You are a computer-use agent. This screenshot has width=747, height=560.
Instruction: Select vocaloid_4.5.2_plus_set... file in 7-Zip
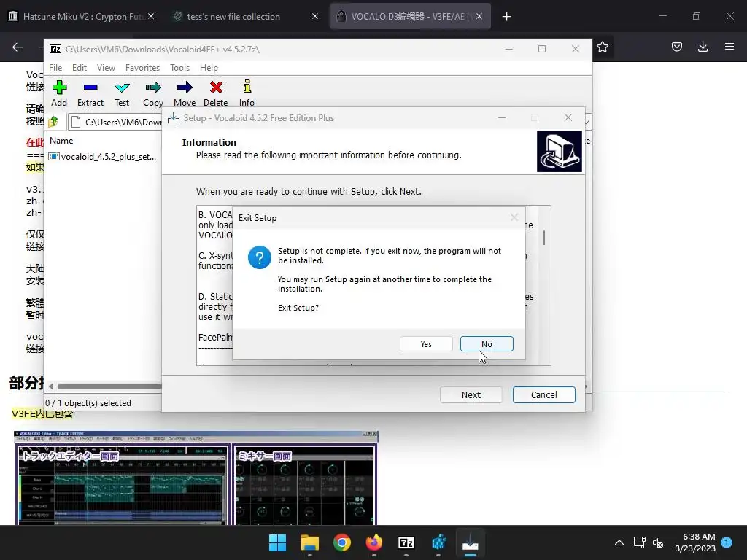pyautogui.click(x=102, y=157)
